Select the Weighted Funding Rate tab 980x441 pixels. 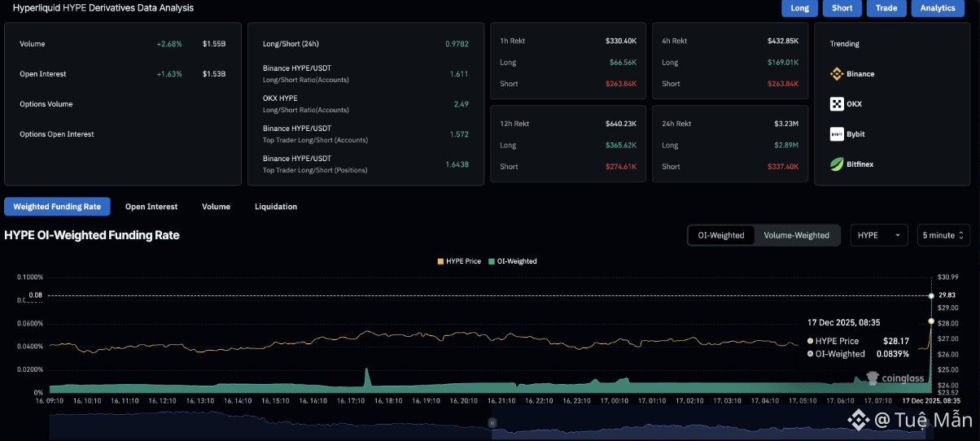[x=57, y=207]
